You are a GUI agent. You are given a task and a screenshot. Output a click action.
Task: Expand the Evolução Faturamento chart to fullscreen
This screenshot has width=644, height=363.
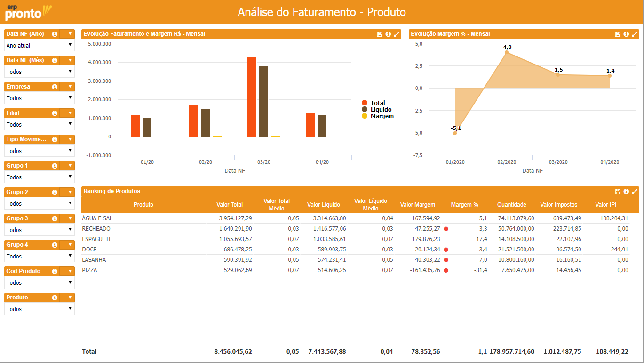point(397,34)
